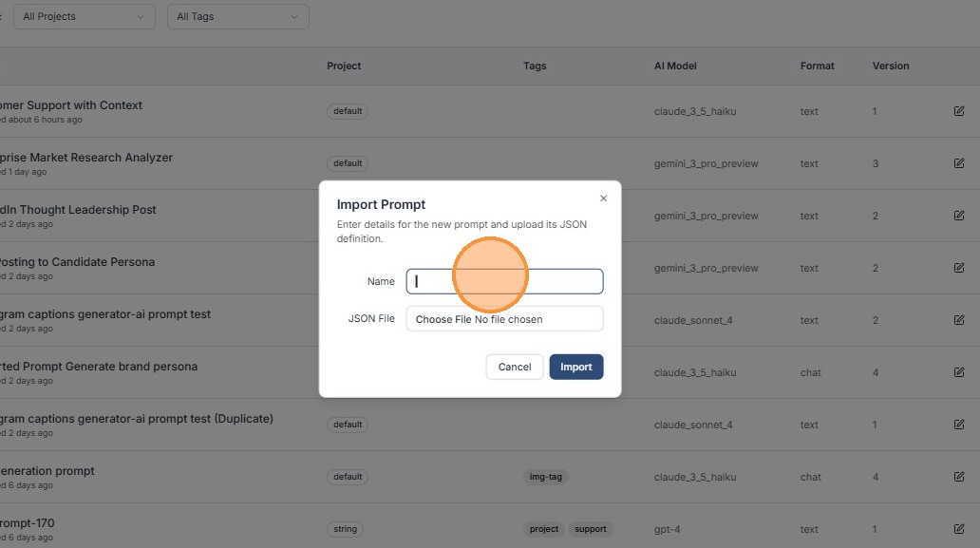Click the Version column header
The height and width of the screenshot is (548, 980).
click(x=891, y=66)
